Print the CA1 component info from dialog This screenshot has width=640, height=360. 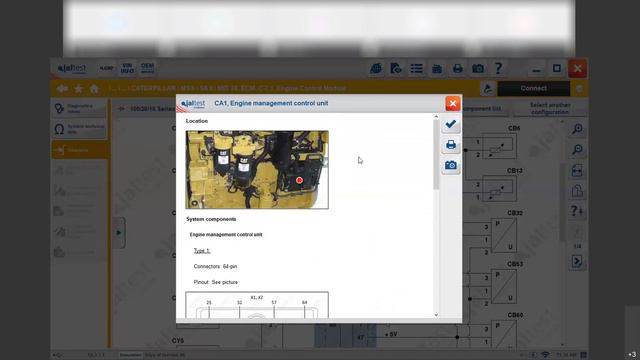tap(451, 144)
